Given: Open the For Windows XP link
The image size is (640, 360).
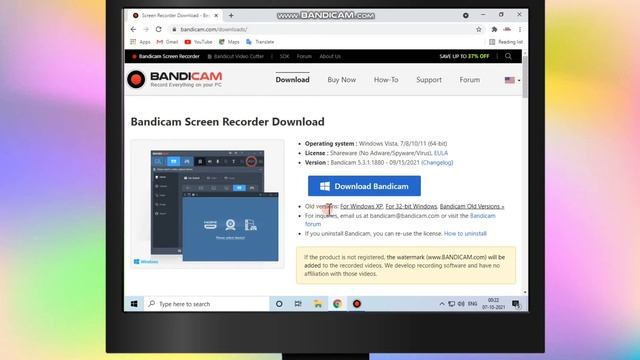Looking at the screenshot, I should [x=361, y=207].
